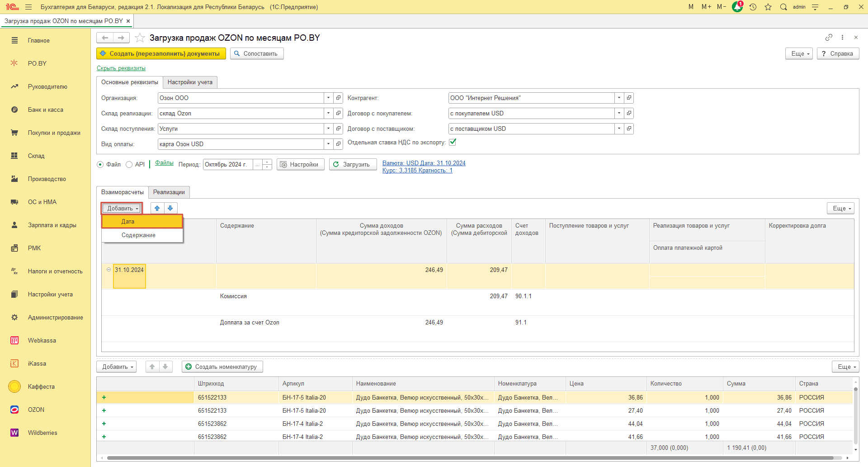Open Вид оплаты field's open-item icon
This screenshot has width=868, height=467.
[x=338, y=144]
